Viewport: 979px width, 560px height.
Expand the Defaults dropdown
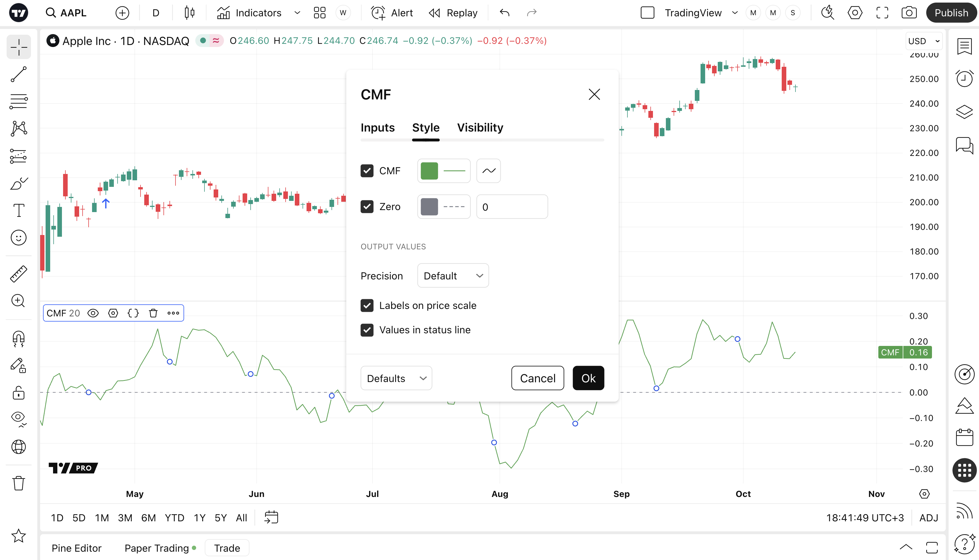(x=396, y=379)
